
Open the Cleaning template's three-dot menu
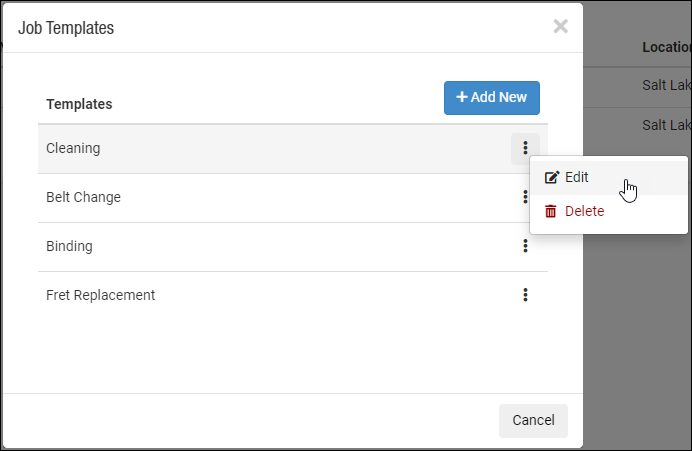(x=525, y=148)
